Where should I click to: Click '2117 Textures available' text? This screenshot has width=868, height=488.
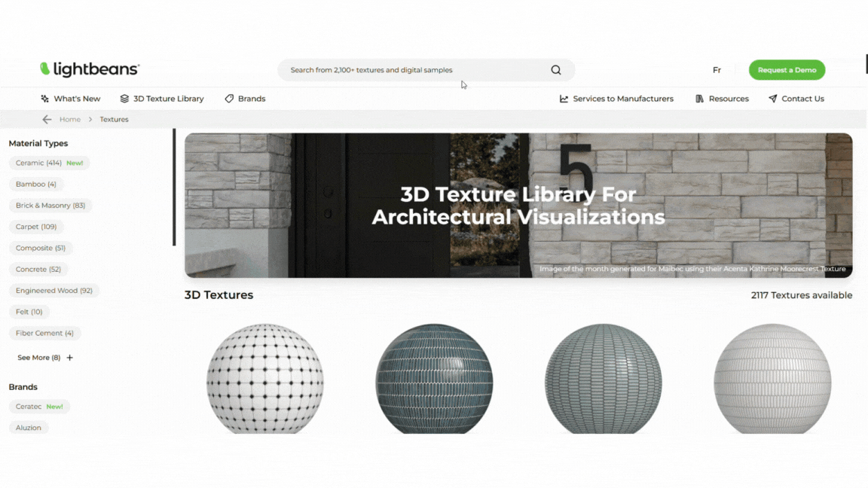click(802, 295)
